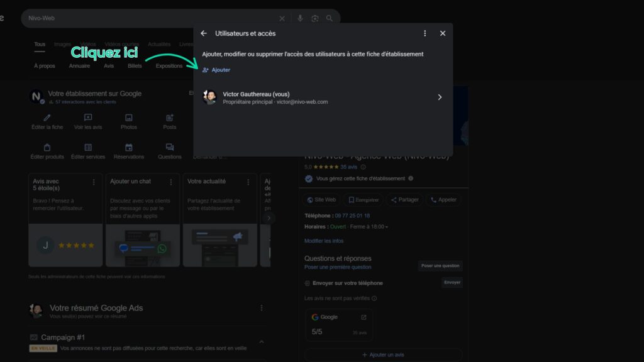
Task: Open the Votre actualité card
Action: pos(219,220)
